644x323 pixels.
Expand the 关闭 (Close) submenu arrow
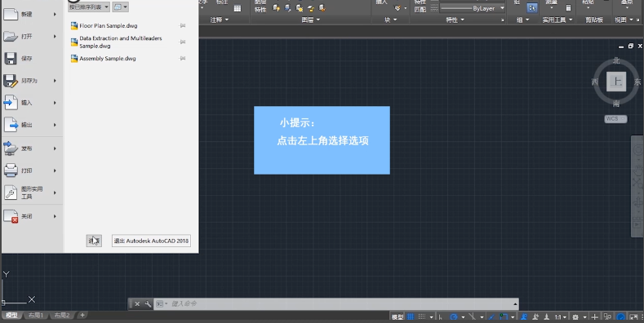pyautogui.click(x=55, y=216)
